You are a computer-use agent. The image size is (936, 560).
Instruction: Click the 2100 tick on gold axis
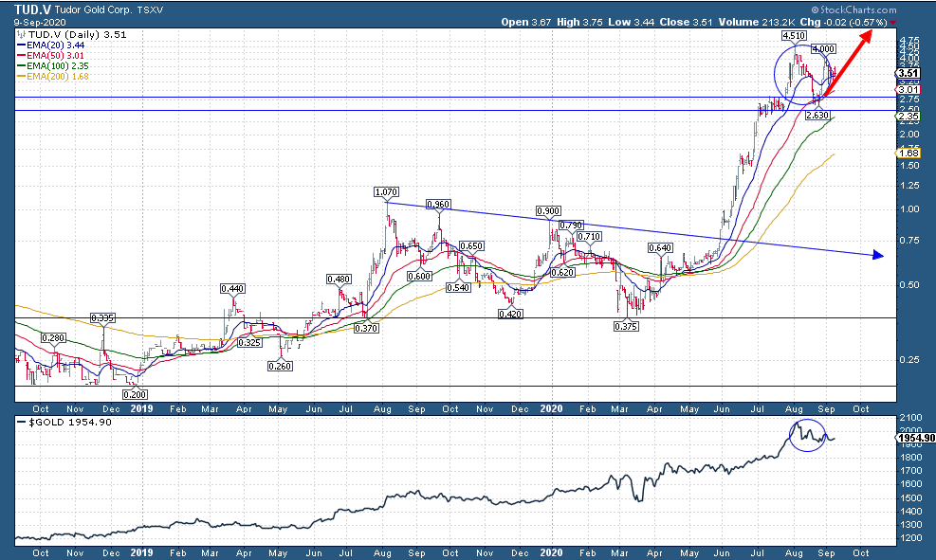[909, 417]
